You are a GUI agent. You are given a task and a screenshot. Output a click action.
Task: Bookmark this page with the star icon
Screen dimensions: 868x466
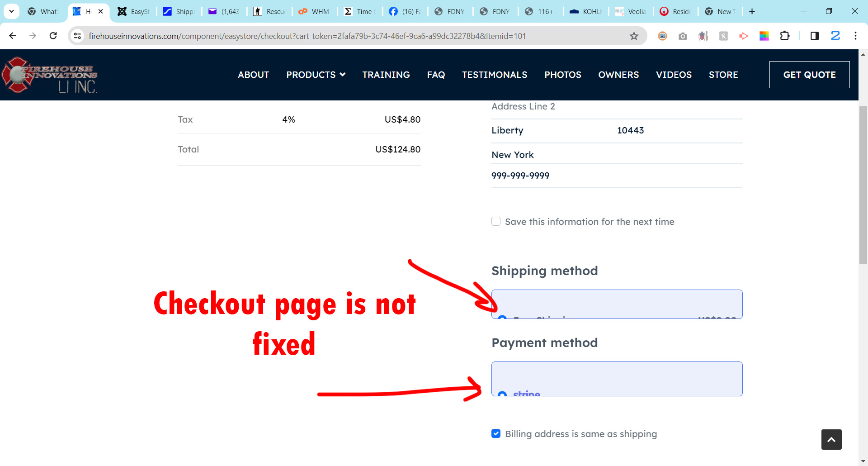634,36
